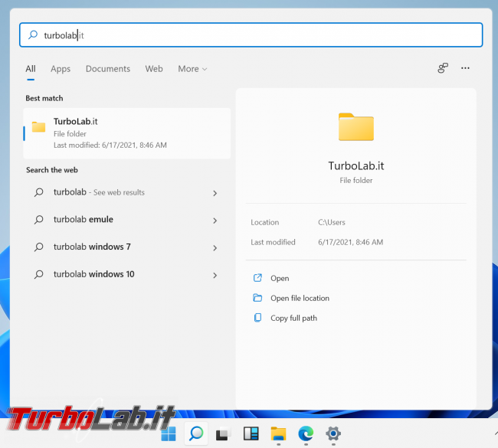Image resolution: width=498 pixels, height=448 pixels.
Task: Click search icon beside turbolab emule
Action: click(39, 220)
